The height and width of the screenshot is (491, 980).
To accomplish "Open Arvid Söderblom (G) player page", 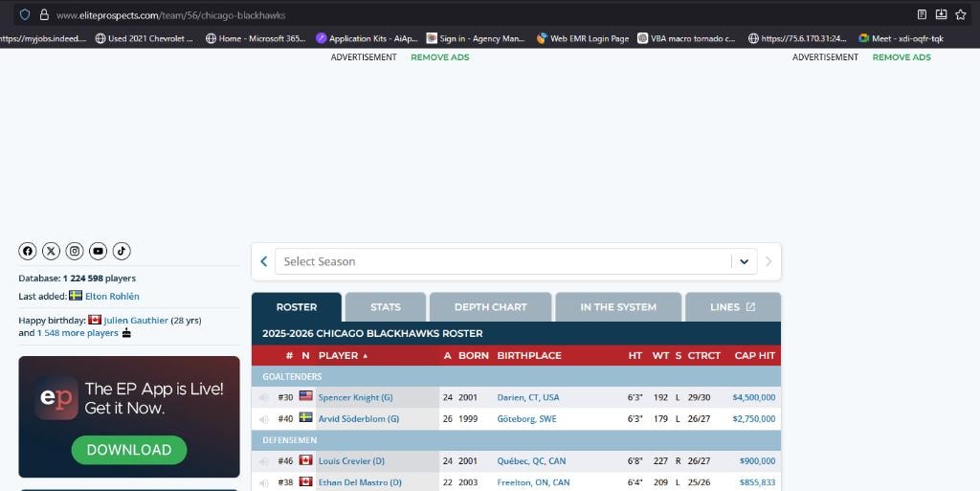I will (359, 418).
